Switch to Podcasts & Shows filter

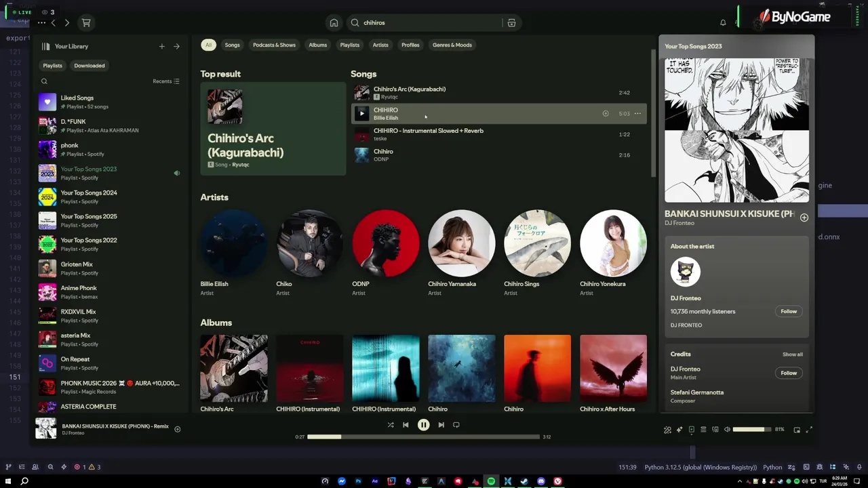pyautogui.click(x=274, y=45)
